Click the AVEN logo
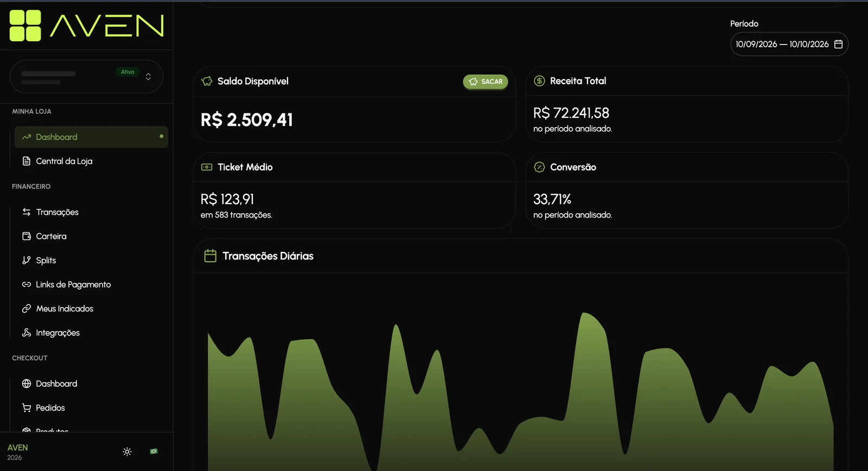The height and width of the screenshot is (471, 868). pyautogui.click(x=87, y=26)
